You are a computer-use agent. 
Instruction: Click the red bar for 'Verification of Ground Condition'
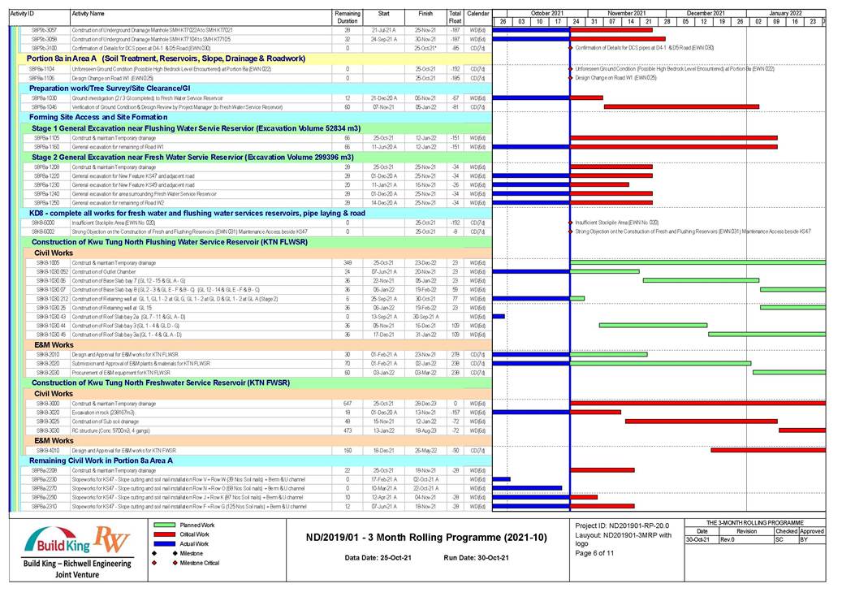[x=681, y=107]
